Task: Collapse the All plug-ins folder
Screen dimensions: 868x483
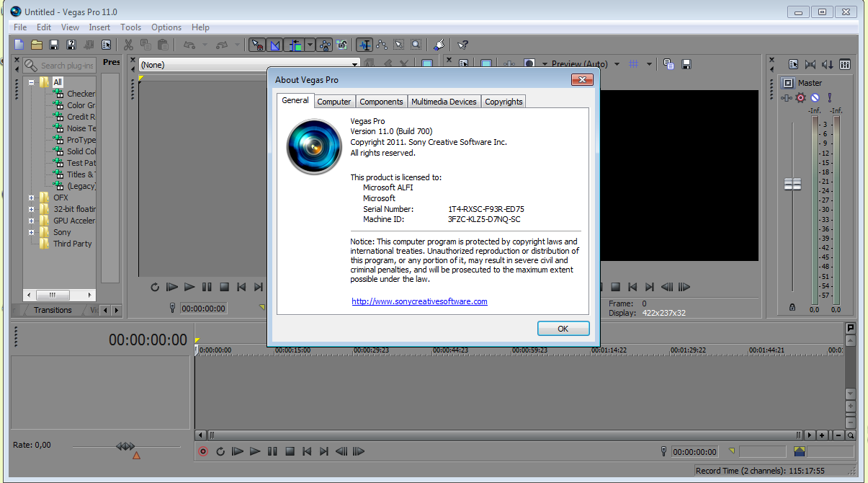Action: tap(32, 82)
